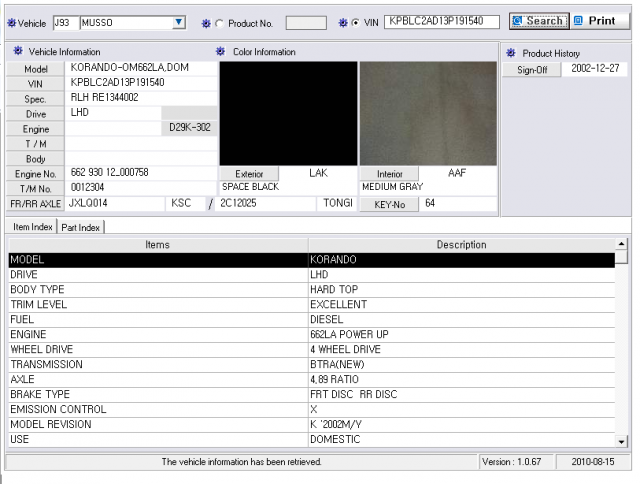Click the gear icon beside Vehicle label
Viewport: 640px width, 484px height.
[x=12, y=23]
